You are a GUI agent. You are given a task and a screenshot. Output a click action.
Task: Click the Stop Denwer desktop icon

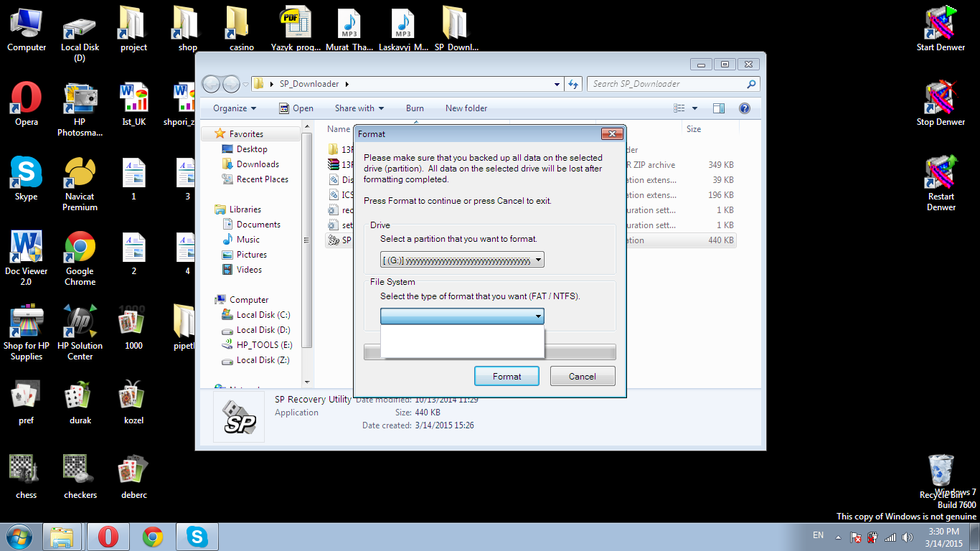pyautogui.click(x=941, y=105)
